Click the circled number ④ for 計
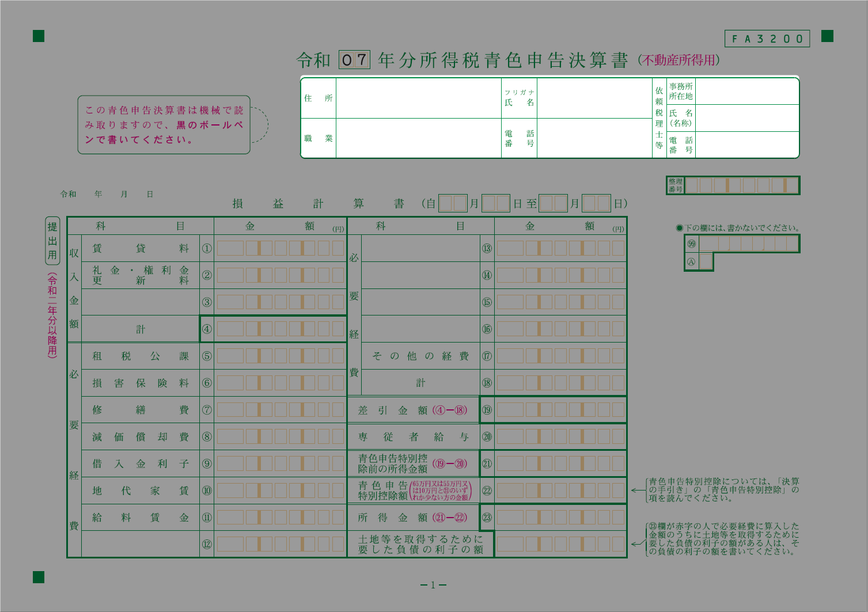868x612 pixels. pyautogui.click(x=207, y=329)
